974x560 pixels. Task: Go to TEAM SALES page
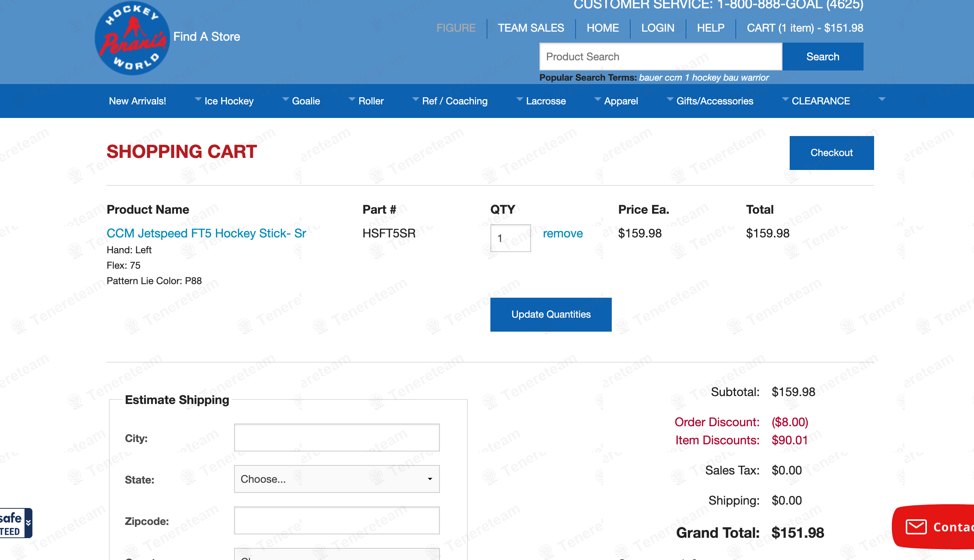[531, 28]
